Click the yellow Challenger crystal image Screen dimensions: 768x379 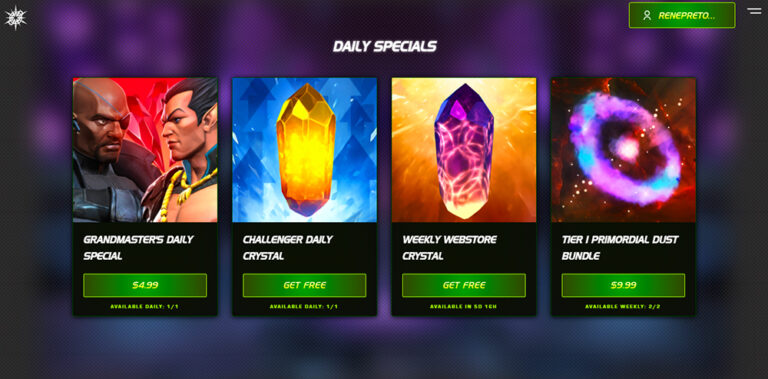[305, 150]
